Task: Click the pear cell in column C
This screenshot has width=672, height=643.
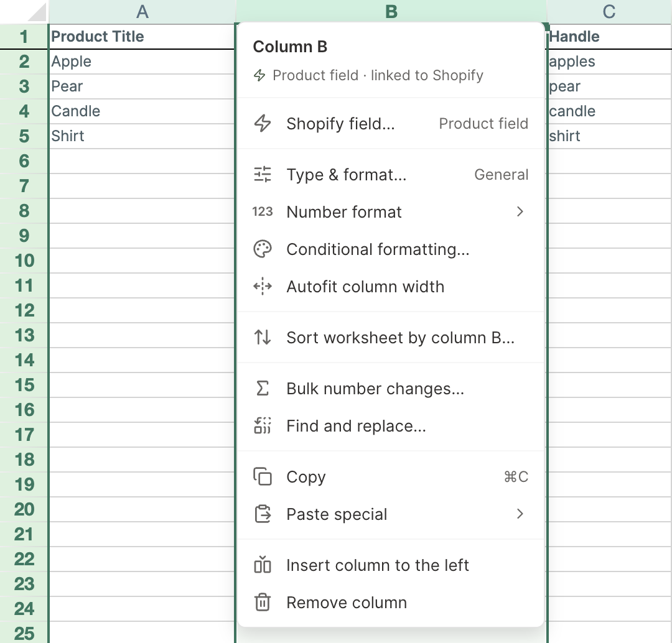Action: coord(610,86)
